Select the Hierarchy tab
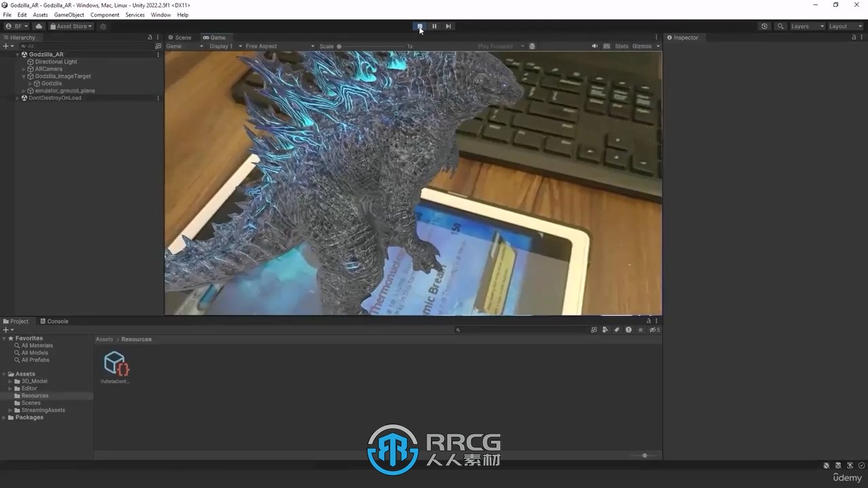Viewport: 868px width, 488px height. pyautogui.click(x=19, y=38)
